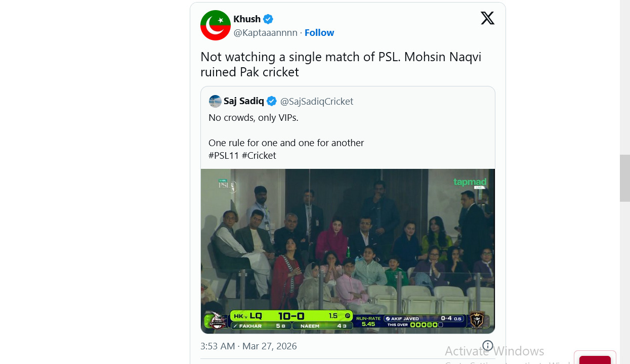
Task: Visit the @SajSadiqCricket handle
Action: point(317,101)
